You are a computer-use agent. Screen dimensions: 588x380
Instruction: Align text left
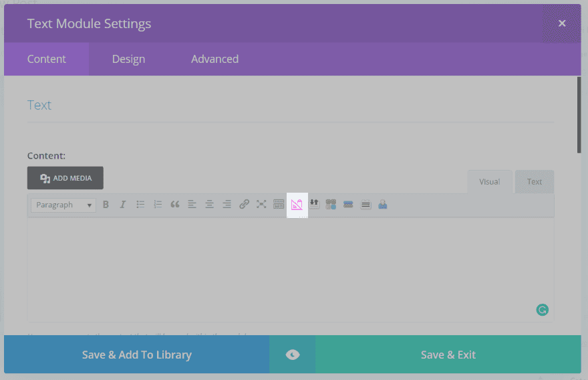click(192, 205)
